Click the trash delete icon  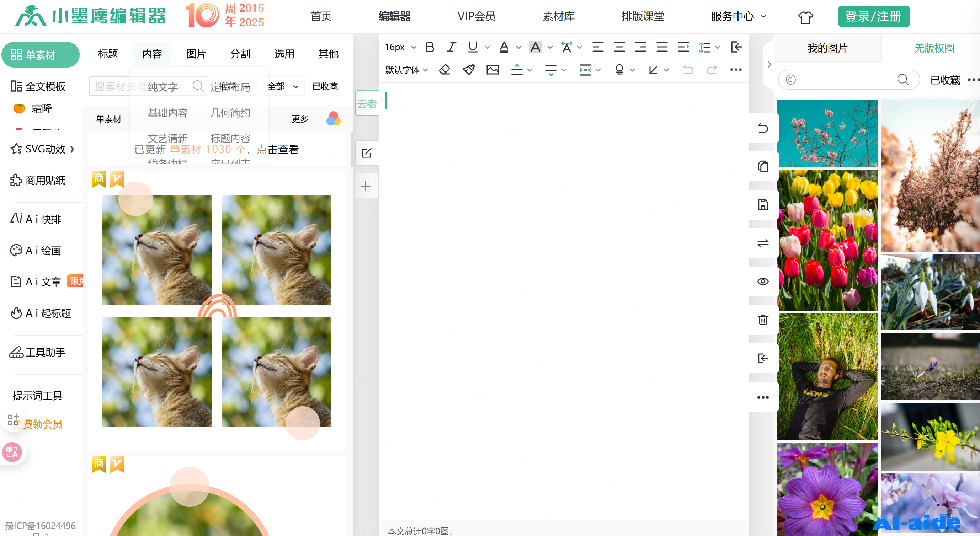coord(762,320)
